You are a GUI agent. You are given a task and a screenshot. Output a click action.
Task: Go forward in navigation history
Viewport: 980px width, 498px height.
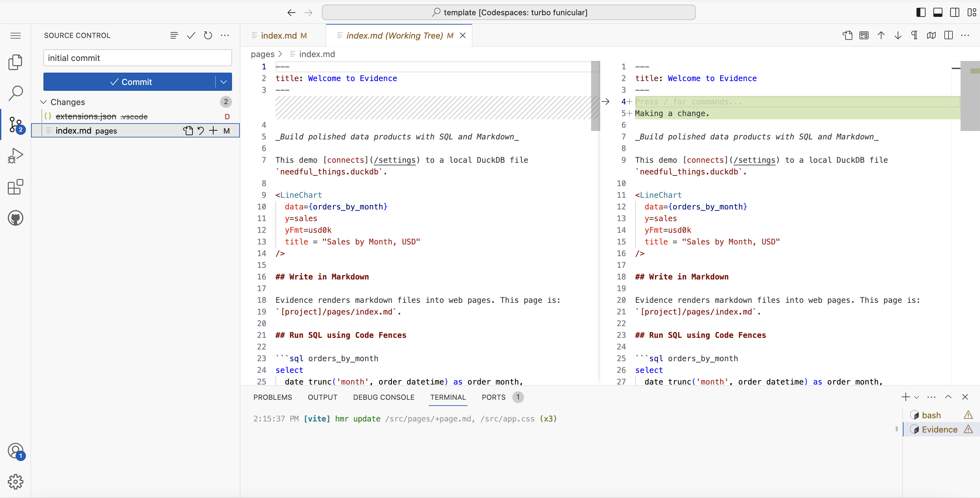tap(309, 13)
